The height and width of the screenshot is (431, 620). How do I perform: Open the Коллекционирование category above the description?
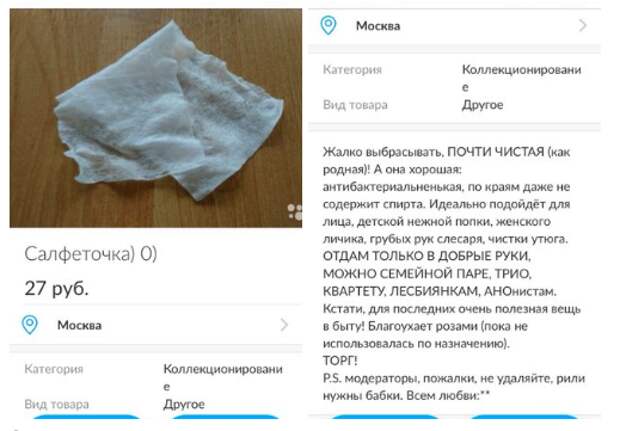click(x=522, y=78)
